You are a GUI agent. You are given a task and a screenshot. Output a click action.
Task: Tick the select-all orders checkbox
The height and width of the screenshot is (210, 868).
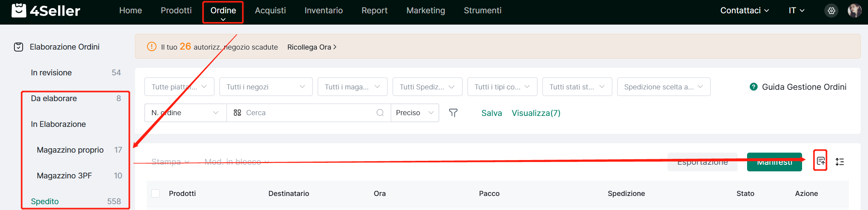pos(156,193)
